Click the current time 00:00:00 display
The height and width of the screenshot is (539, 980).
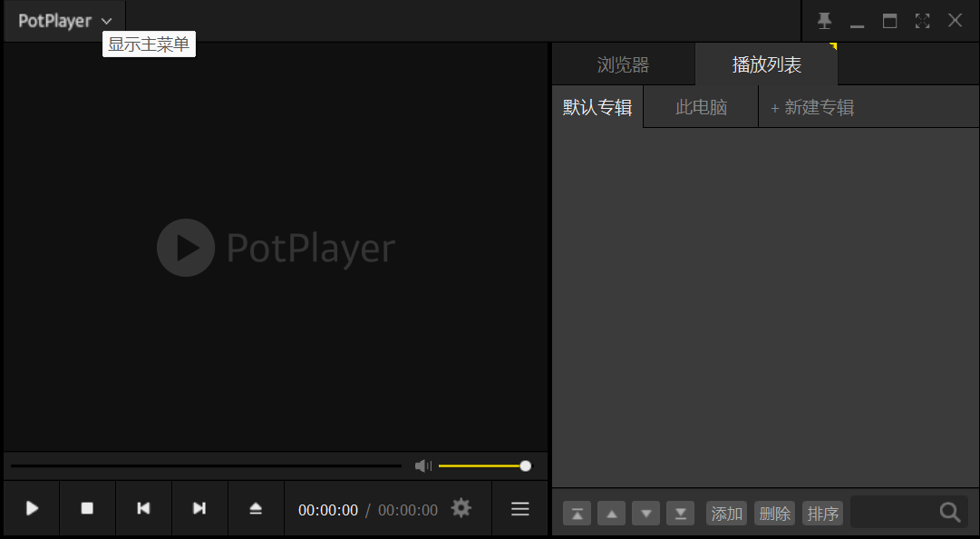(x=328, y=510)
